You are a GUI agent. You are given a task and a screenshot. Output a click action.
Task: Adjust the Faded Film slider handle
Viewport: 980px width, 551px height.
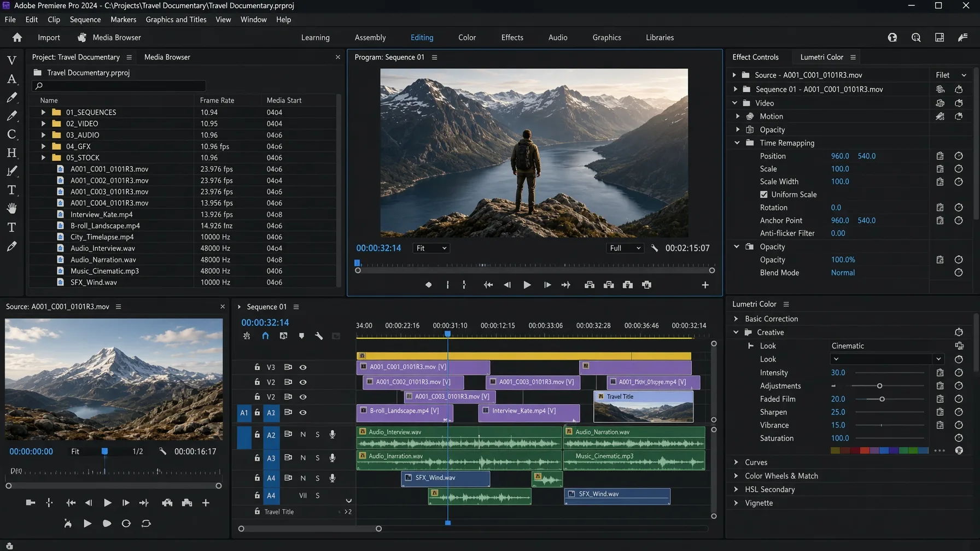(882, 399)
